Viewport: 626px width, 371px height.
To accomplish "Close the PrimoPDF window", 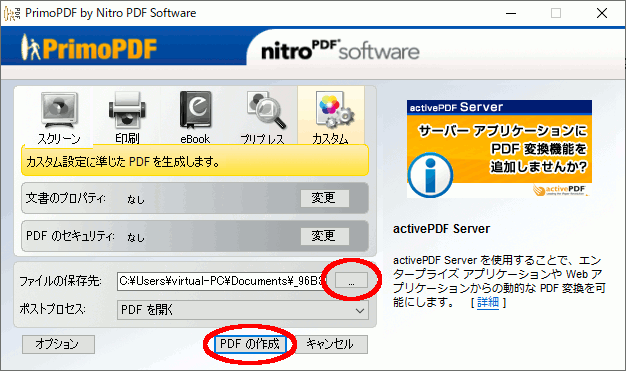I will pyautogui.click(x=602, y=13).
